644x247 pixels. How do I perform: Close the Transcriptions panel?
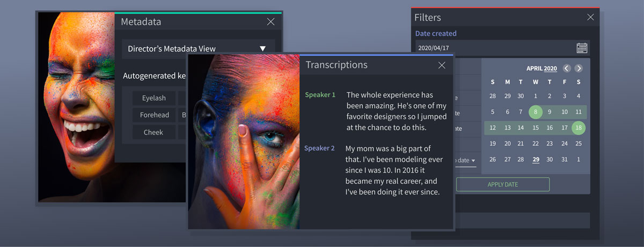[442, 65]
